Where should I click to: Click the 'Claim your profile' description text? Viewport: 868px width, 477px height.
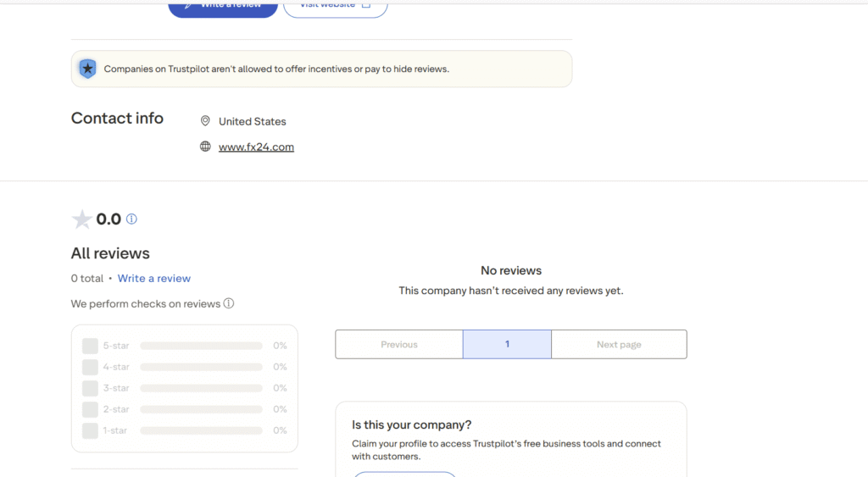click(x=507, y=450)
